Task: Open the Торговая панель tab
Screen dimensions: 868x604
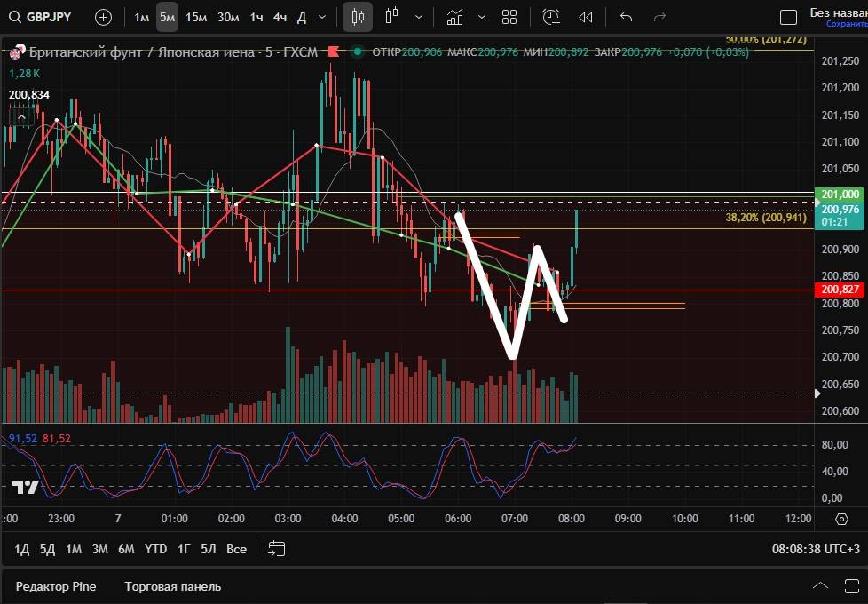Action: (173, 586)
